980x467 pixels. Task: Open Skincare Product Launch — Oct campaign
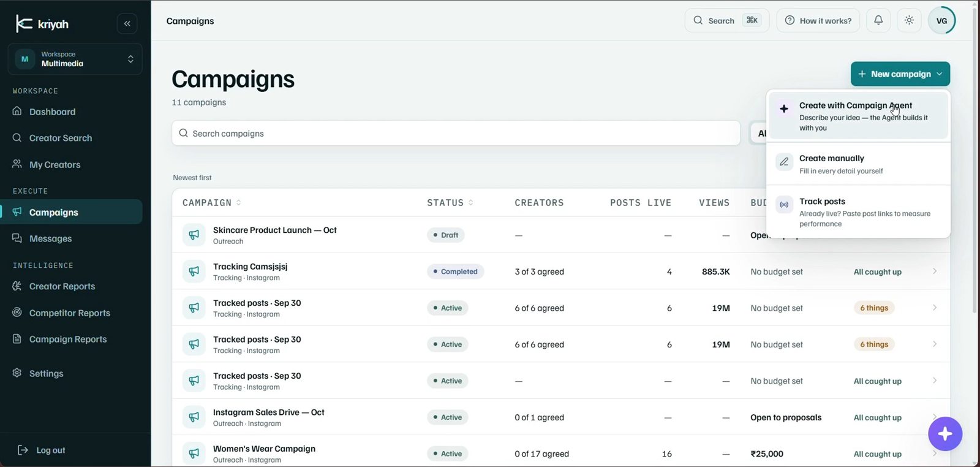tap(275, 230)
